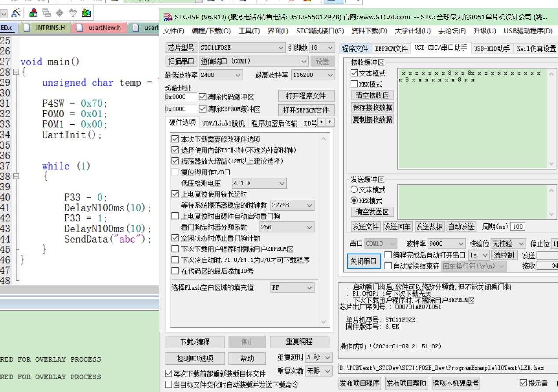Click the magic wand Target Options icon in Keil
The image size is (558, 392).
(x=16, y=13)
